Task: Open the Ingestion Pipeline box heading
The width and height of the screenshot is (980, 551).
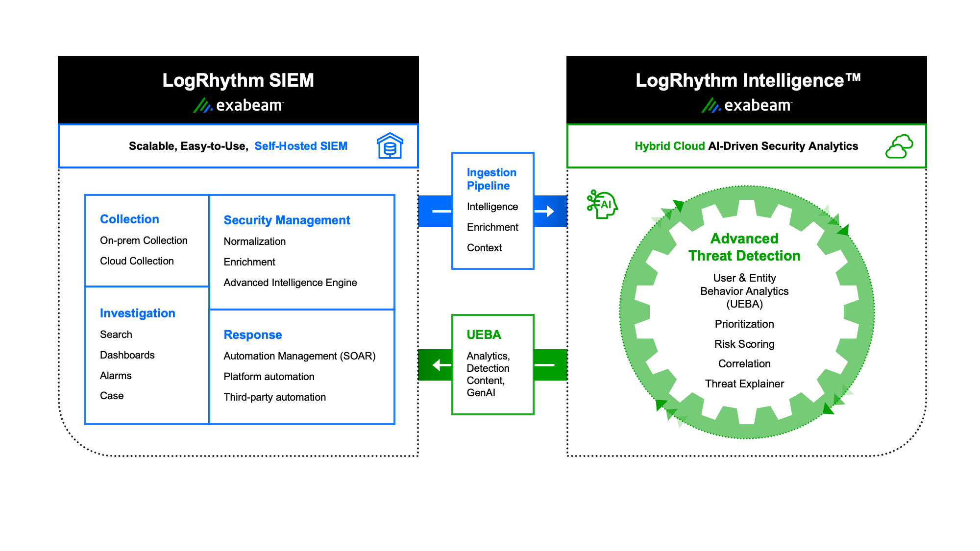Action: [x=491, y=179]
